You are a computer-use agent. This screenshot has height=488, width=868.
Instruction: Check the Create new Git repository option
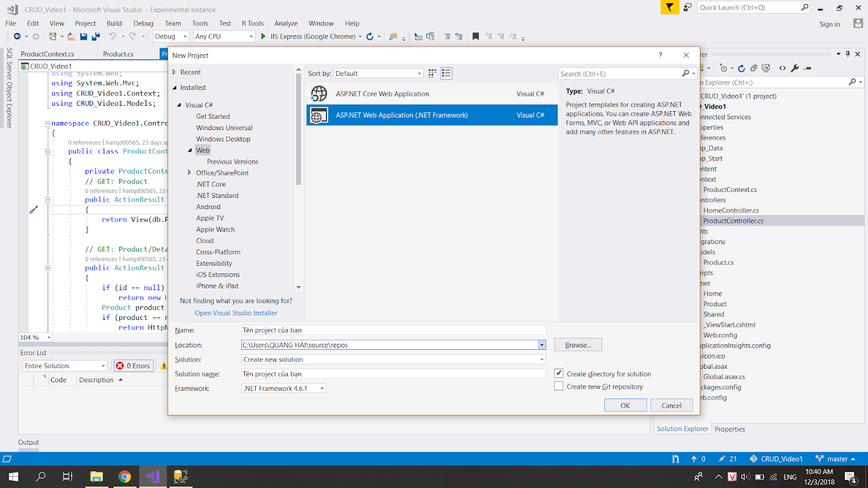[559, 386]
